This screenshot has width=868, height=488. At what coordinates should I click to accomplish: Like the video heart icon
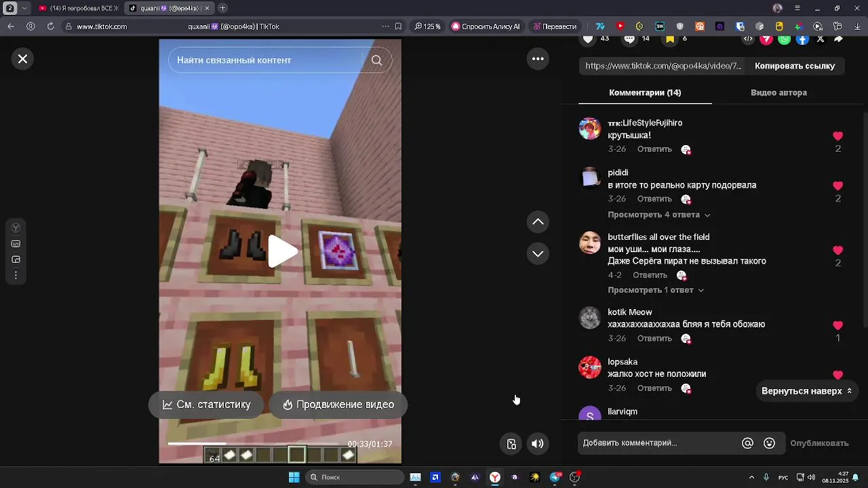pyautogui.click(x=588, y=39)
